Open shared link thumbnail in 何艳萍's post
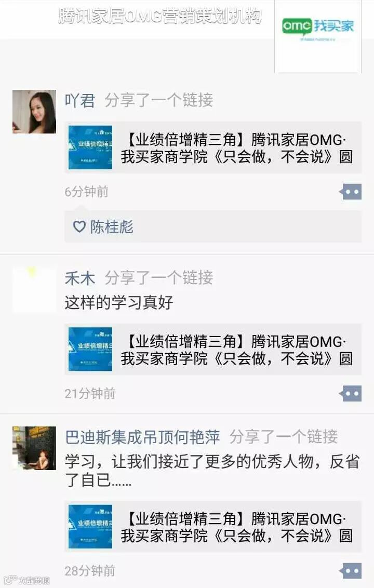 (90, 527)
